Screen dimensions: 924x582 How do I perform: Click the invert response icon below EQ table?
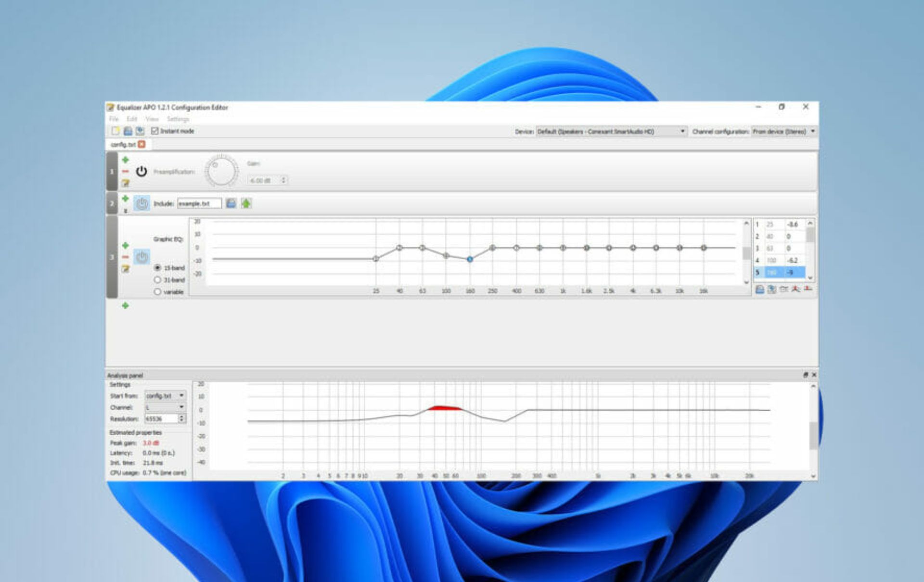[784, 289]
